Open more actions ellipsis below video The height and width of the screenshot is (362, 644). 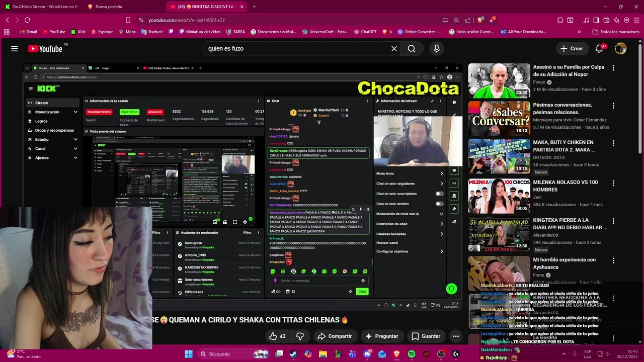[456, 336]
